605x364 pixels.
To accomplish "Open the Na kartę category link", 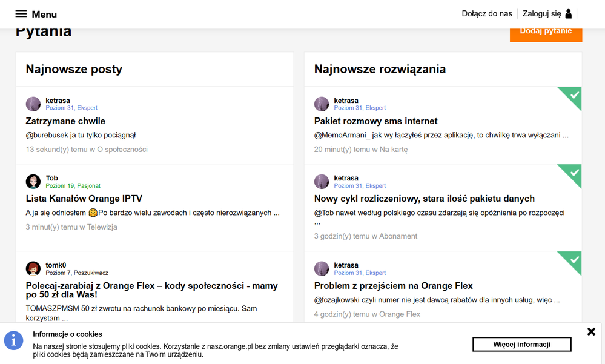I will pyautogui.click(x=393, y=150).
